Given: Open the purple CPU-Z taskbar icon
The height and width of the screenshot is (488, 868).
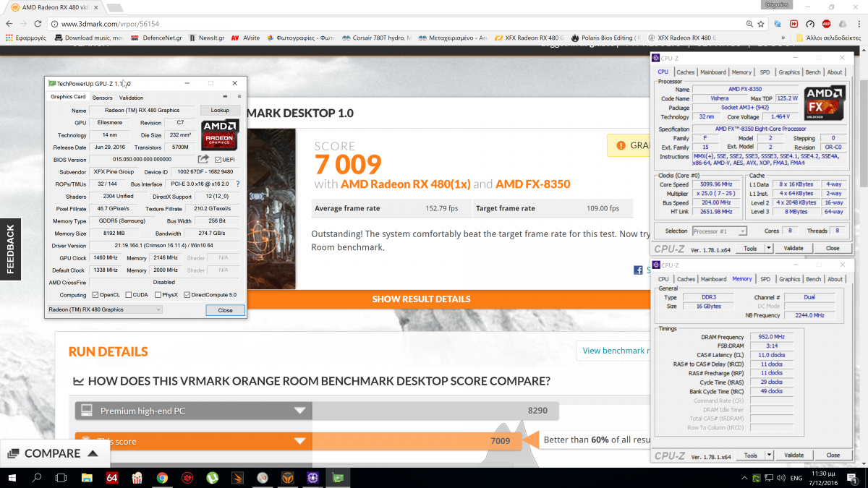Looking at the screenshot, I should click(312, 477).
